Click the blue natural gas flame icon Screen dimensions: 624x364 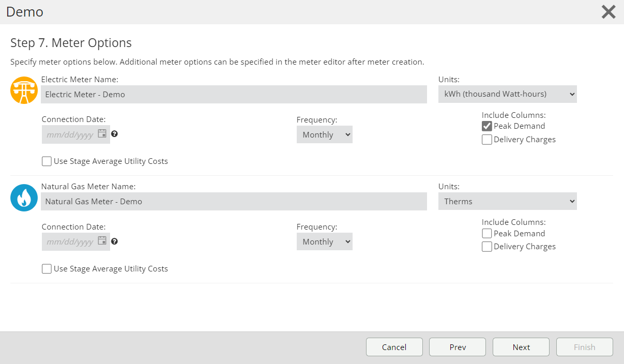click(x=24, y=198)
